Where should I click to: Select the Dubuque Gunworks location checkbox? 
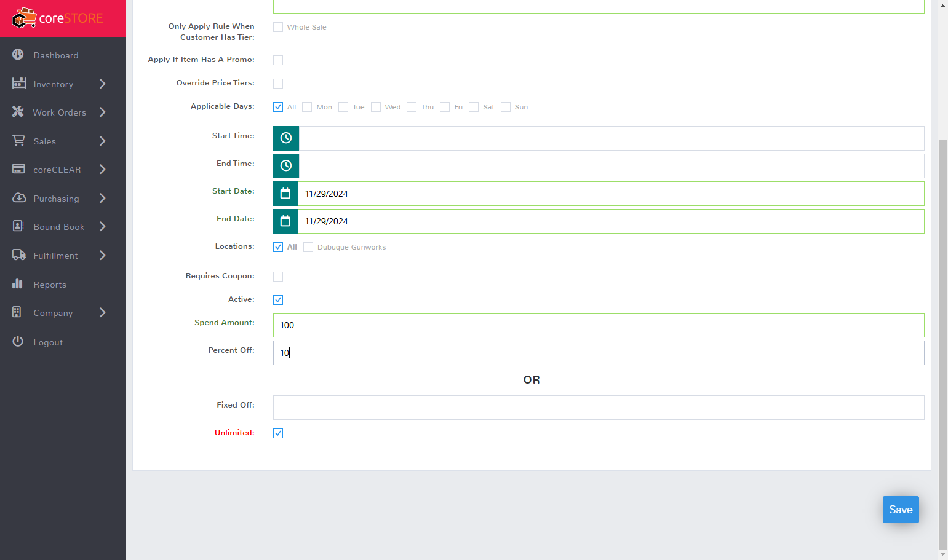point(308,247)
